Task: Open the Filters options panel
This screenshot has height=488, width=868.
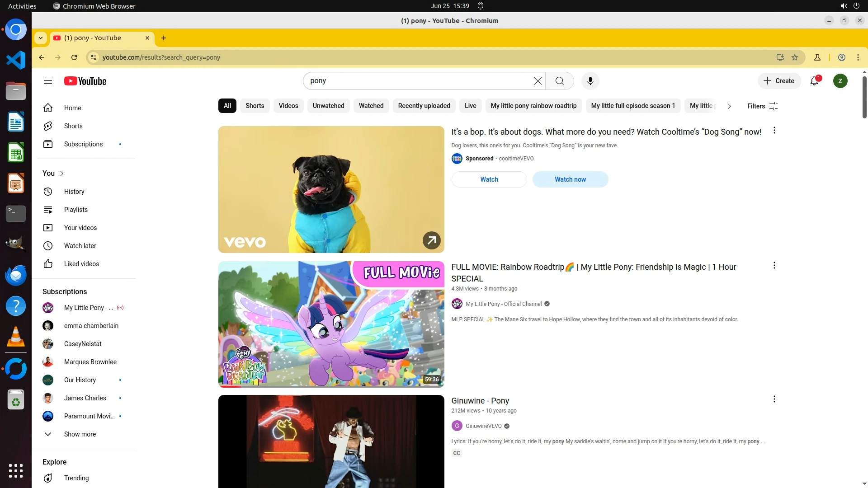Action: coord(762,106)
